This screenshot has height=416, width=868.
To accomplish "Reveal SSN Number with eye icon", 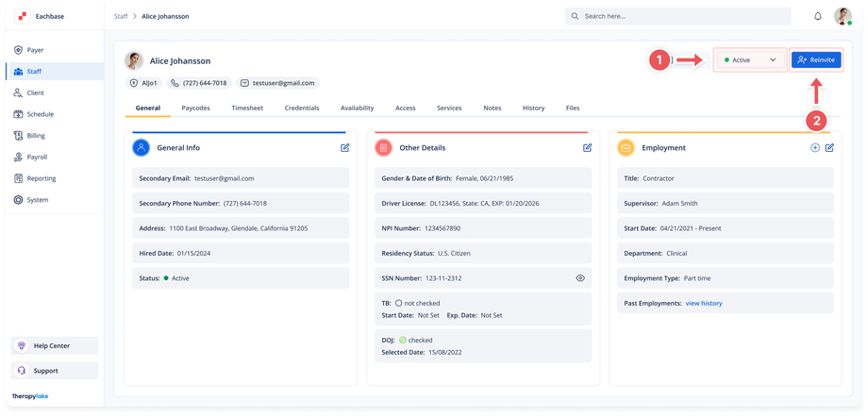I will [580, 278].
